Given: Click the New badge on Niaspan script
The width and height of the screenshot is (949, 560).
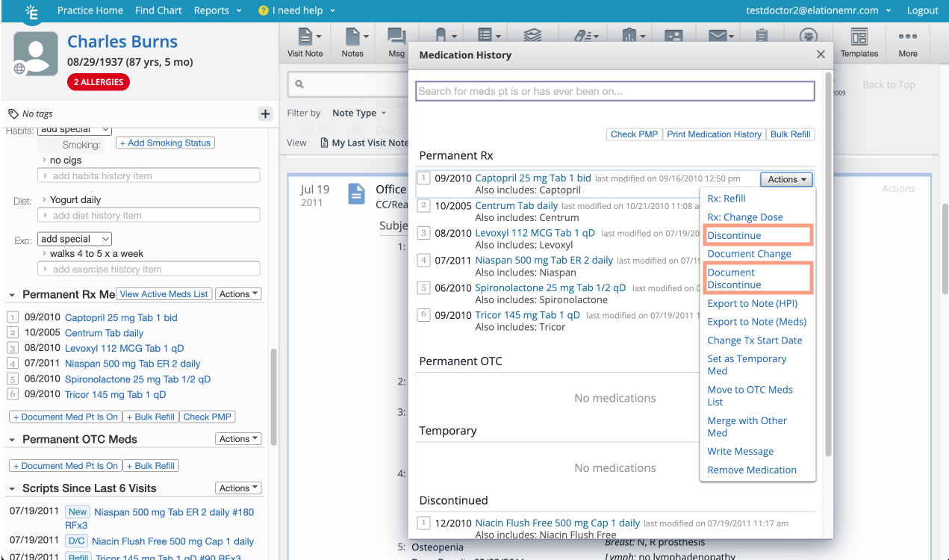Looking at the screenshot, I should pyautogui.click(x=78, y=512).
